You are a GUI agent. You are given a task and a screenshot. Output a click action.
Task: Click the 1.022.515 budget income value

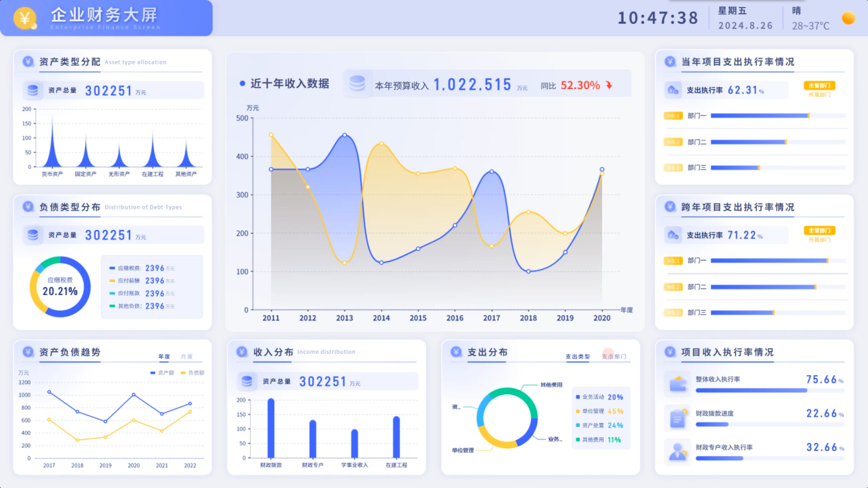(x=473, y=85)
